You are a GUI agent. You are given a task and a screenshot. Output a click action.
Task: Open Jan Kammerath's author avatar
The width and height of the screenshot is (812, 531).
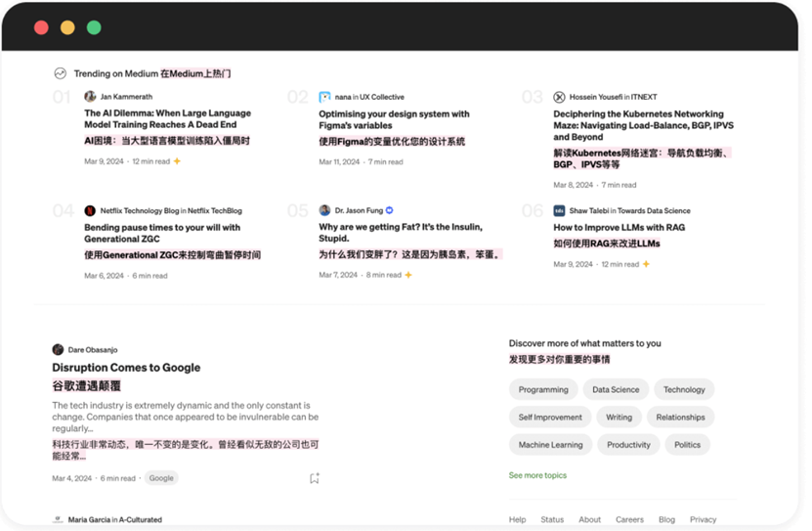90,97
